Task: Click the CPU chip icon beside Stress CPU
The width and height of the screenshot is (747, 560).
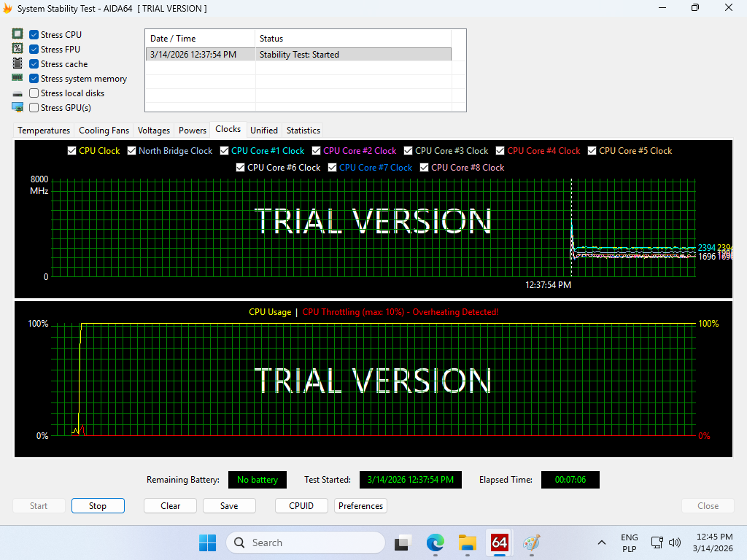Action: tap(18, 34)
